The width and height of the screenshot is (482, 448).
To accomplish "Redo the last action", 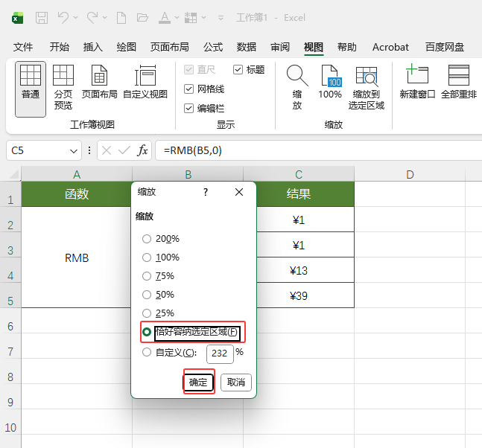I will (92, 18).
